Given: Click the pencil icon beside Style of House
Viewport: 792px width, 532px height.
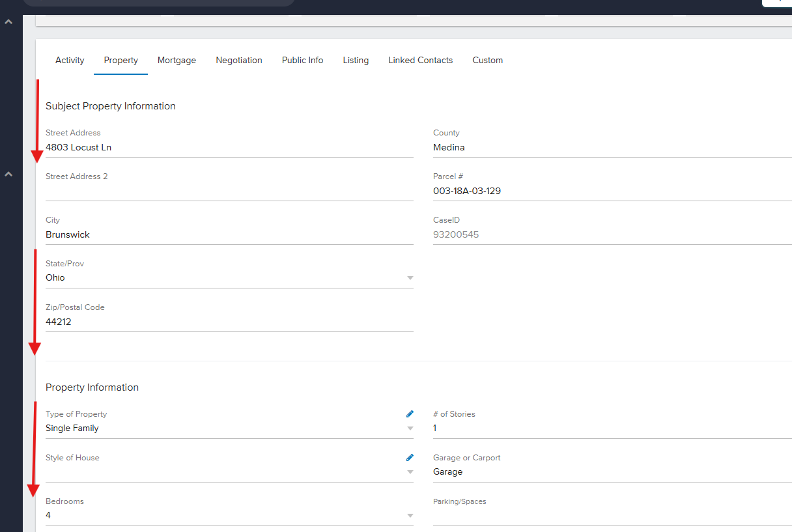Looking at the screenshot, I should pos(410,457).
